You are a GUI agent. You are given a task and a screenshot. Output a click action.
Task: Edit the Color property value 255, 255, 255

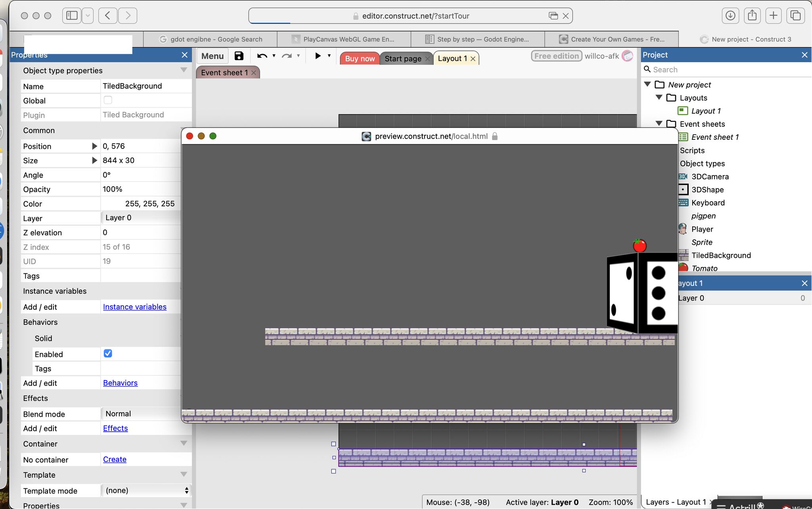coord(149,203)
